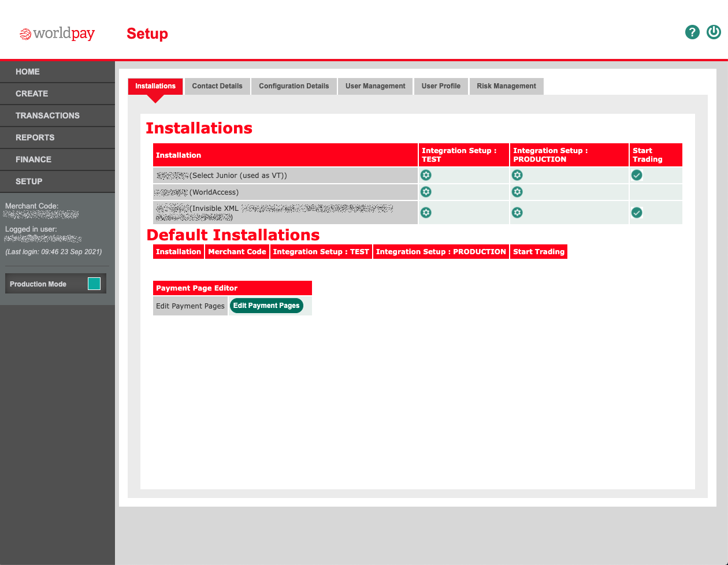Go to User Management tab
Screen dimensions: 728x565
click(x=375, y=86)
